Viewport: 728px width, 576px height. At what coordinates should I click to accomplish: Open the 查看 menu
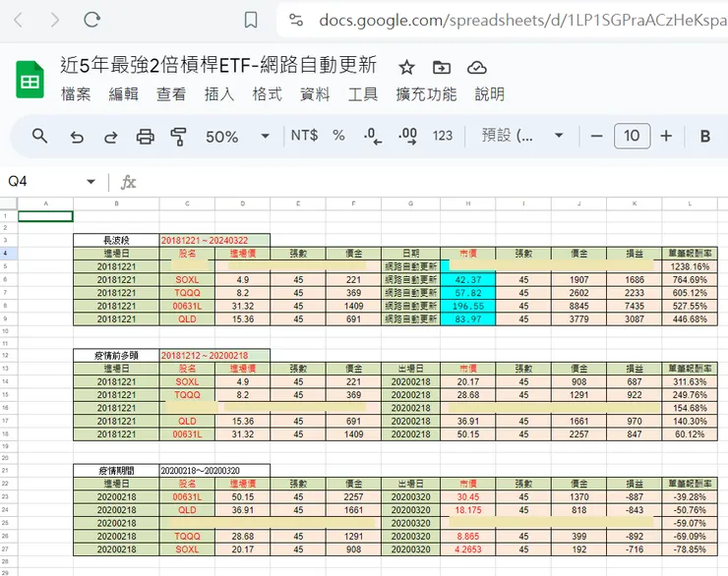point(171,94)
